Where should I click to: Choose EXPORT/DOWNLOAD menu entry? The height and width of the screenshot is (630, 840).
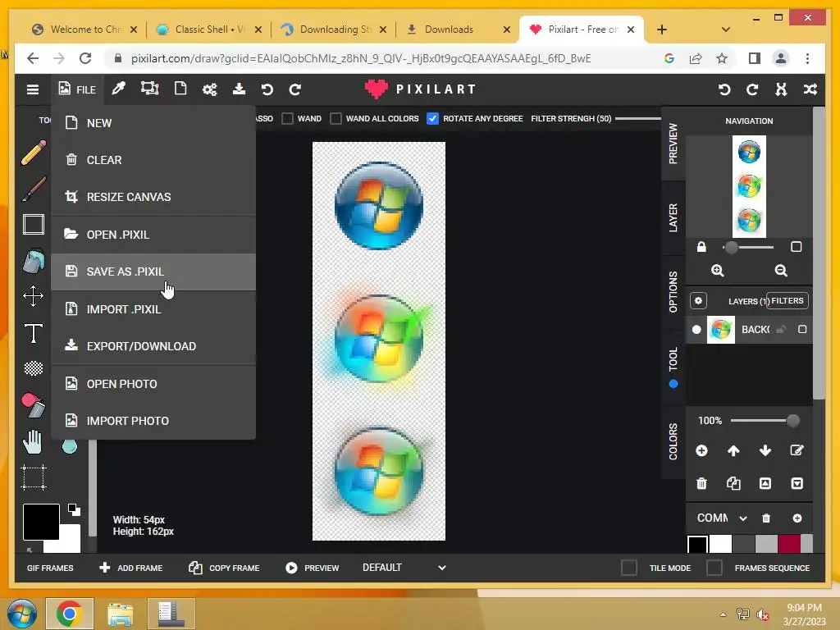click(153, 346)
